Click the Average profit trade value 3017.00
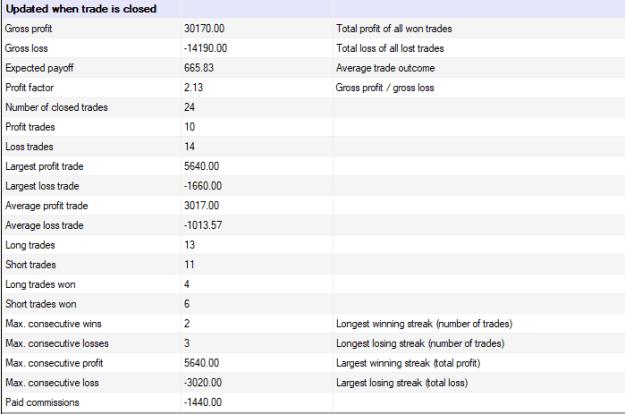This screenshot has height=414, width=625. coord(201,206)
